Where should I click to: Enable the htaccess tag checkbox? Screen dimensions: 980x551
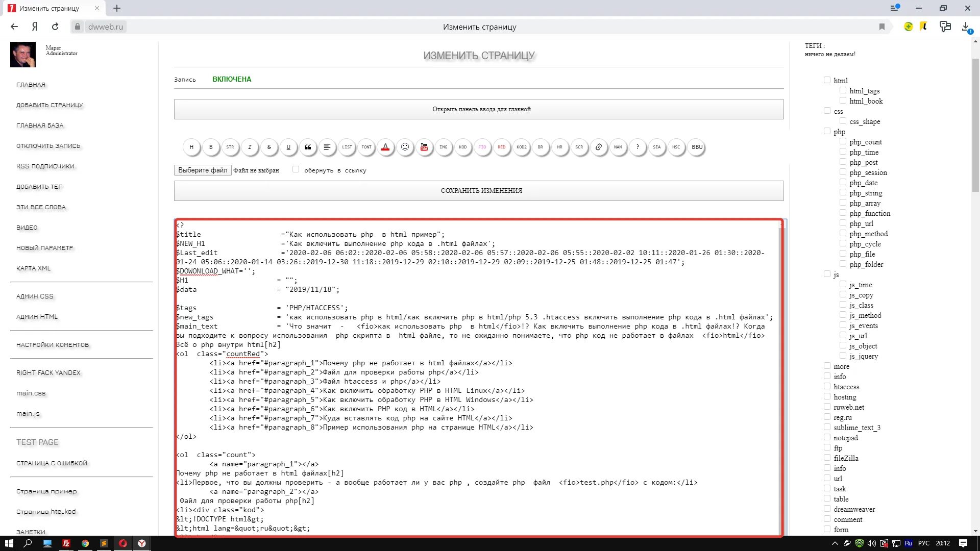click(827, 386)
